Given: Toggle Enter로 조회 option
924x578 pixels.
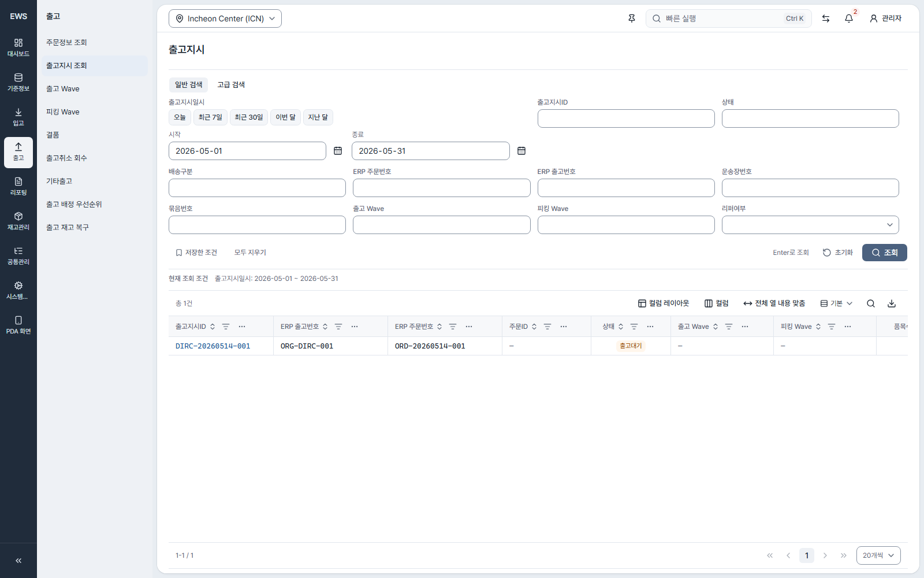Looking at the screenshot, I should (x=791, y=253).
